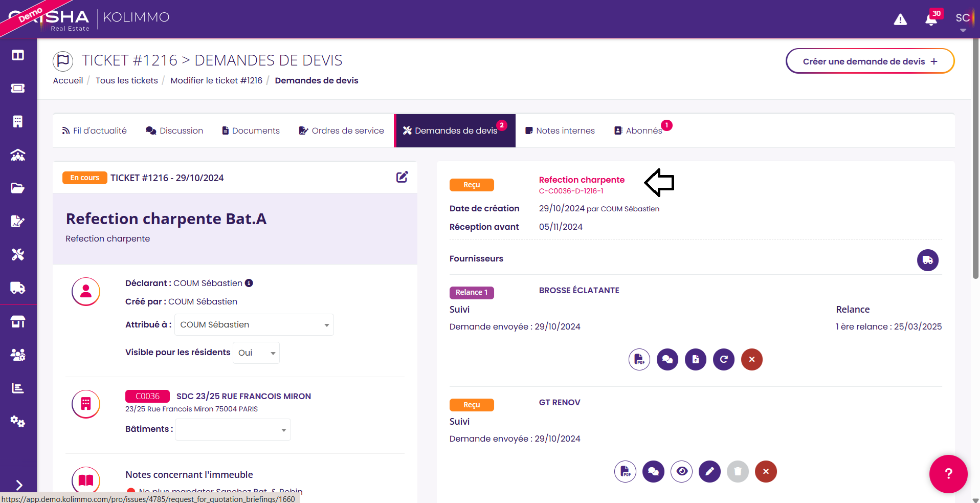Open the tools wrench icon in sidebar
Screen dimensions: 980x503
click(x=18, y=255)
